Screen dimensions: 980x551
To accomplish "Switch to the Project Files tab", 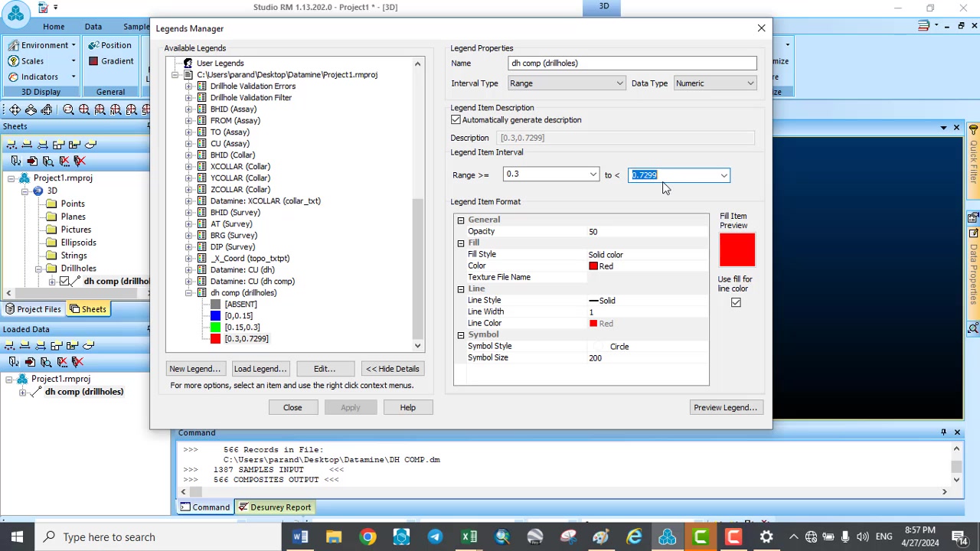I will coord(33,309).
